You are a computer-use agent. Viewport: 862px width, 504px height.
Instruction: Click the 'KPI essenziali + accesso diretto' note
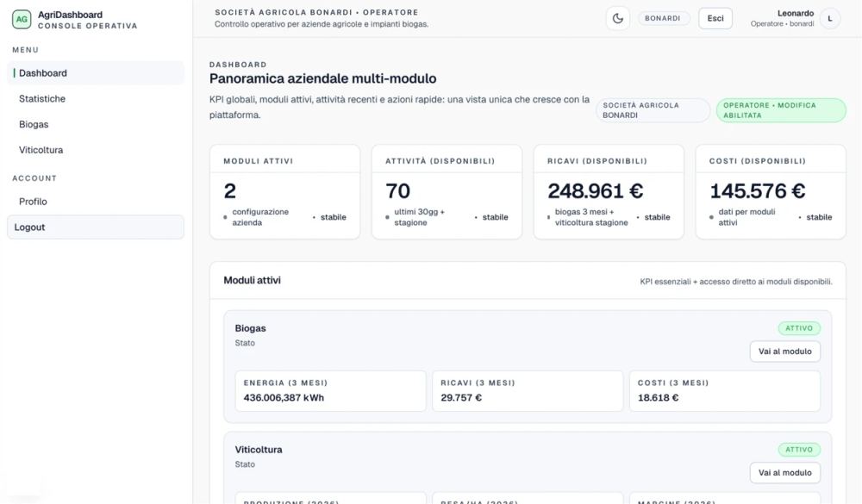(736, 282)
